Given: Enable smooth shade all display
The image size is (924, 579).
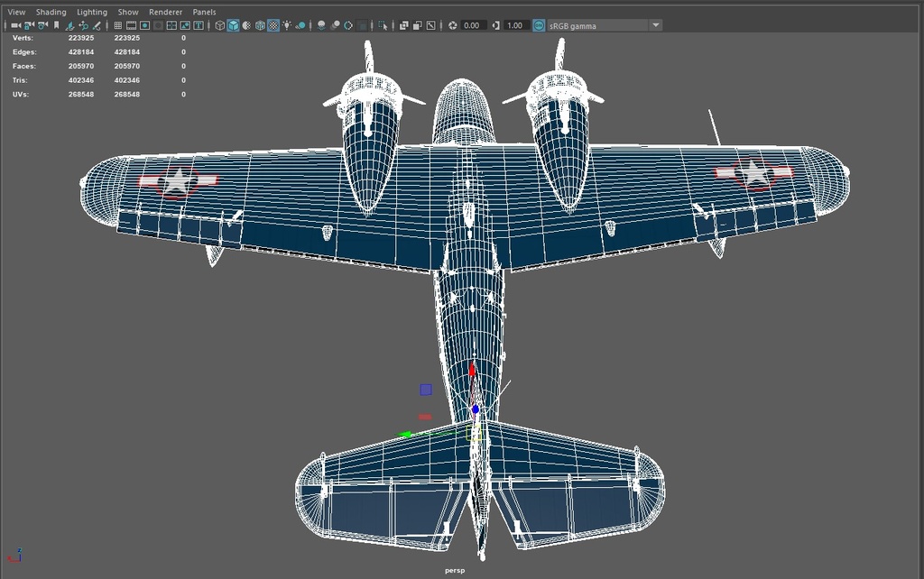Looking at the screenshot, I should pyautogui.click(x=232, y=25).
